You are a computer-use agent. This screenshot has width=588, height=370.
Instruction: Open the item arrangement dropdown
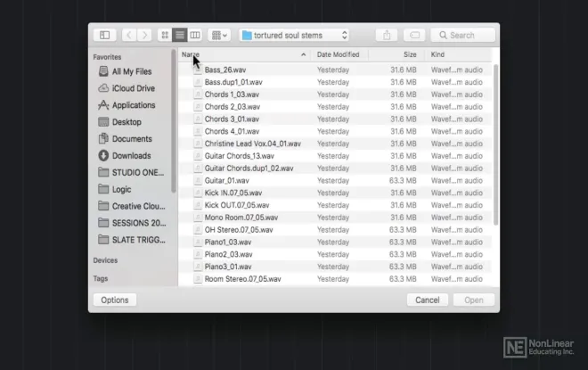point(219,36)
